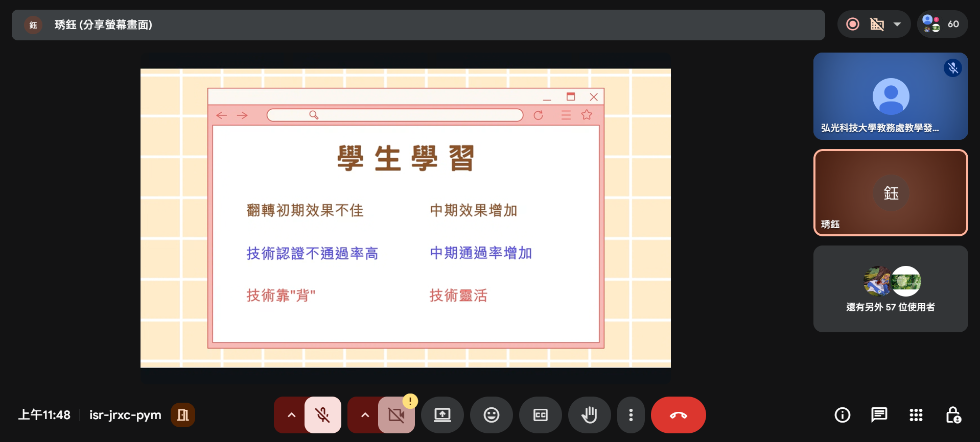Screen dimensions: 980x442
Task: Open the emoji reactions button
Action: 491,415
